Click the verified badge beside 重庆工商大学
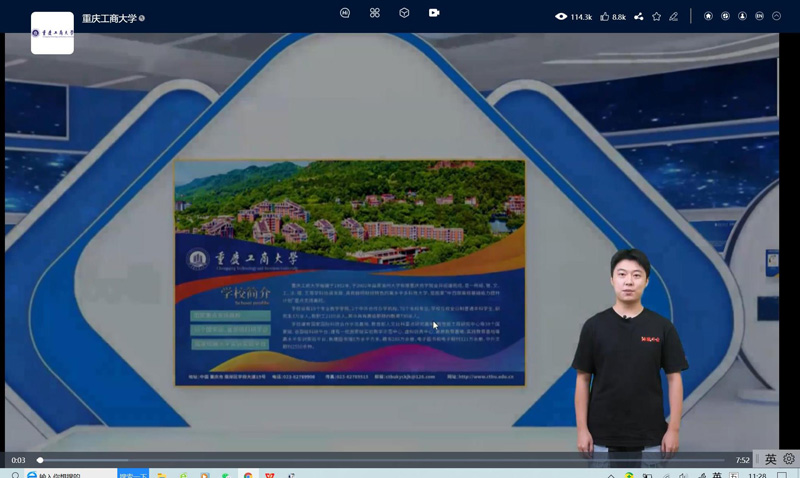The width and height of the screenshot is (800, 478). pos(142,18)
